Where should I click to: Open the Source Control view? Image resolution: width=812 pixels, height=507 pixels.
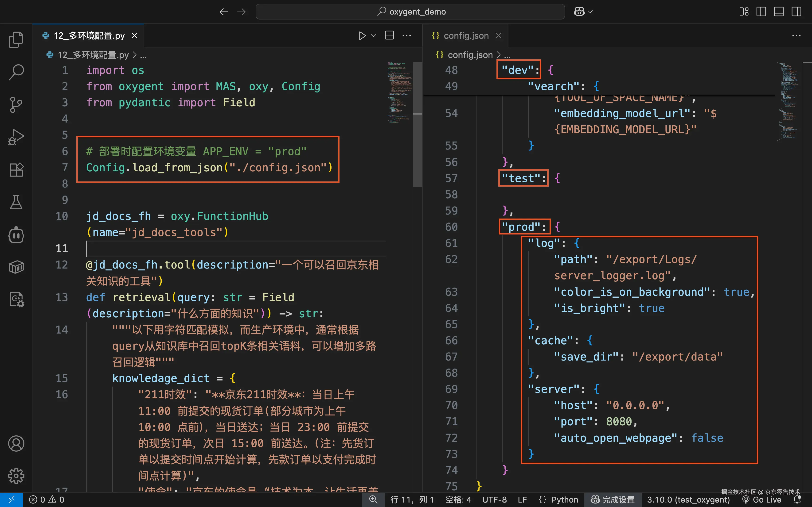pos(16,105)
